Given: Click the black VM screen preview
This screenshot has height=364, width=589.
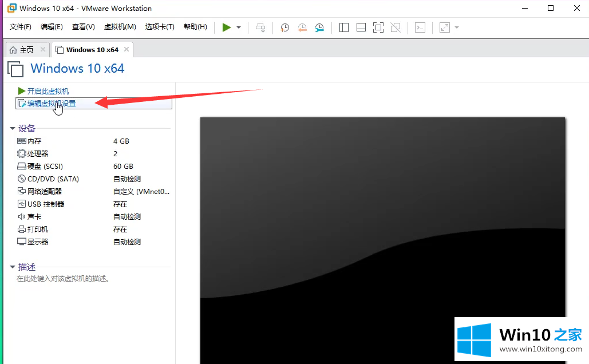Looking at the screenshot, I should 382,240.
